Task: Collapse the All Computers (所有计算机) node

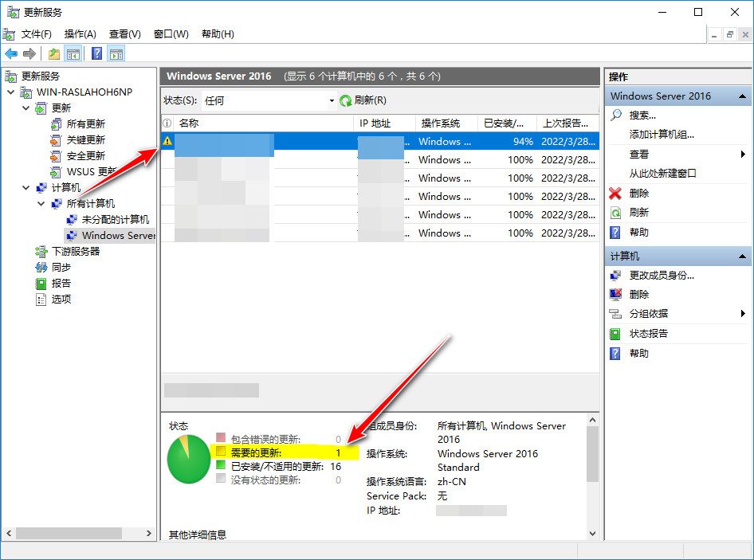Action: (x=41, y=204)
